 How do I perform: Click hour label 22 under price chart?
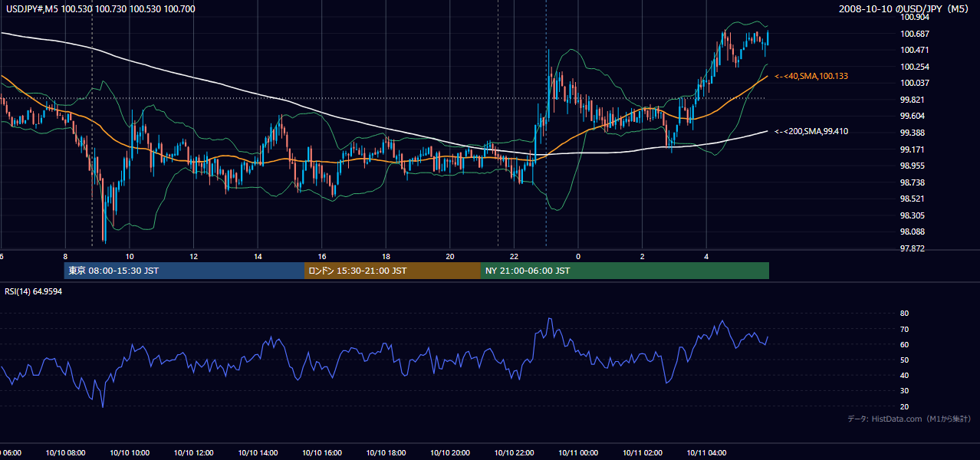coord(514,256)
